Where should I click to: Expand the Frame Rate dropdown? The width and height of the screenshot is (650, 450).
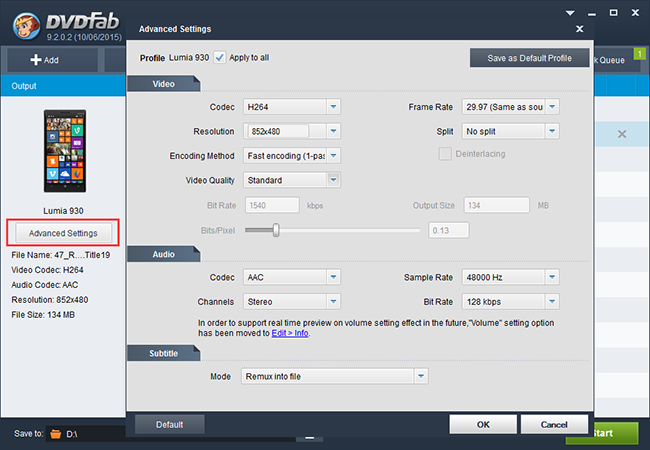coord(552,107)
